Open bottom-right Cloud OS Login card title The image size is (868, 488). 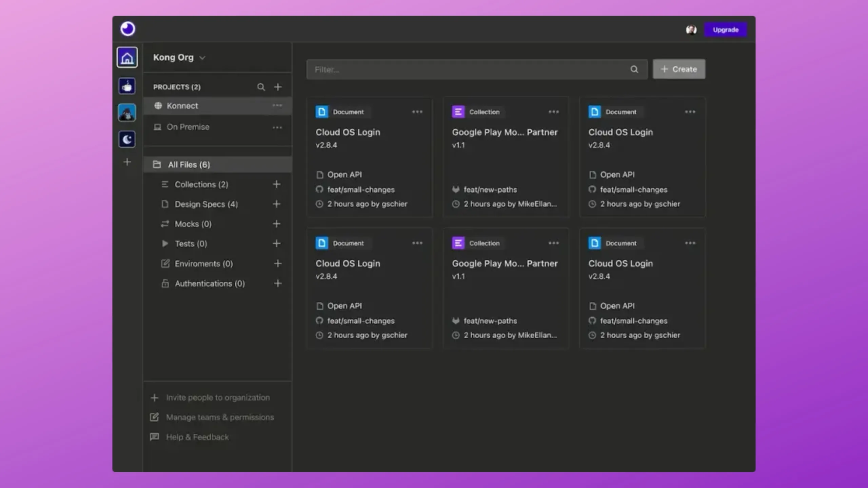pos(620,263)
